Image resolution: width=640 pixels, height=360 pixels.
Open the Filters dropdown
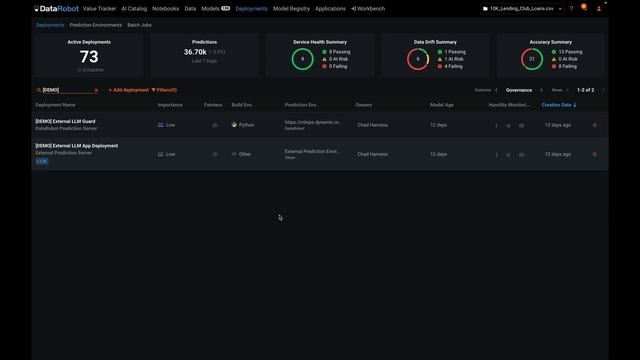pos(164,90)
